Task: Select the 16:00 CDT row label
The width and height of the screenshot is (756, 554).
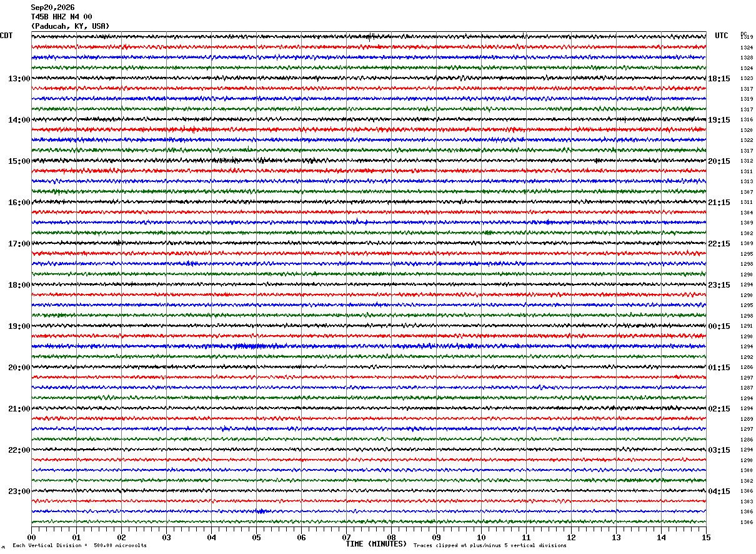Action: point(19,203)
